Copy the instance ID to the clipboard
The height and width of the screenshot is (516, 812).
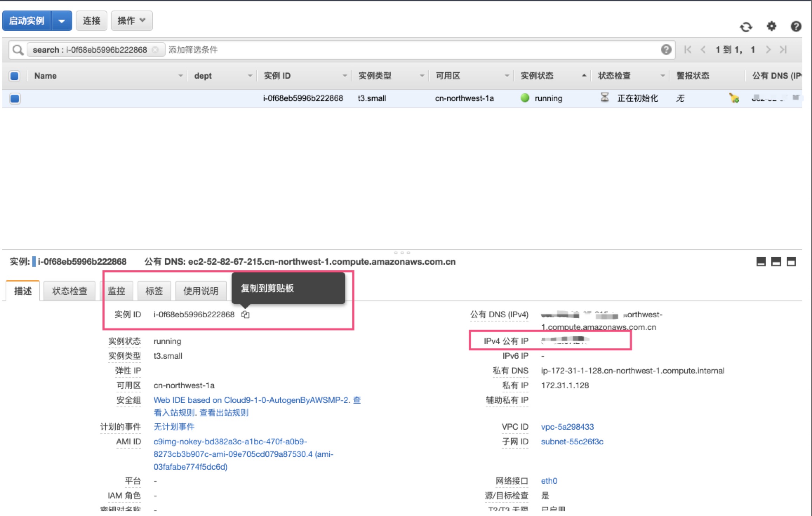pos(245,315)
